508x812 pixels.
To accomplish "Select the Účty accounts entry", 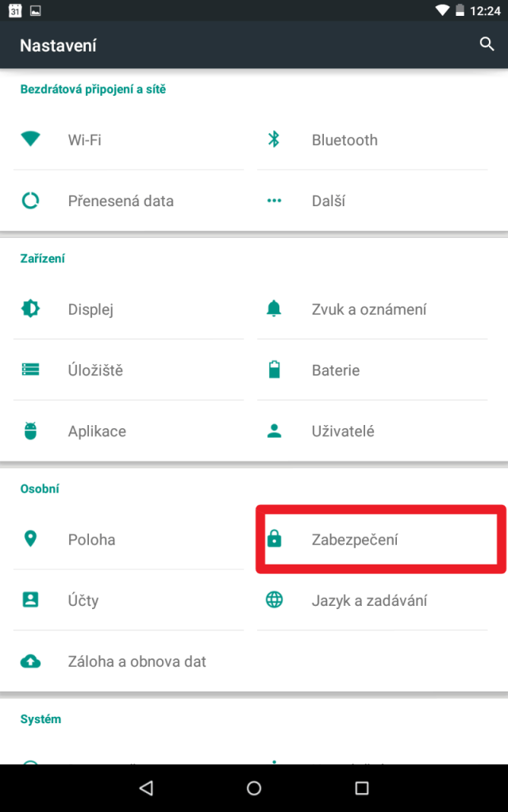I will pyautogui.click(x=129, y=600).
